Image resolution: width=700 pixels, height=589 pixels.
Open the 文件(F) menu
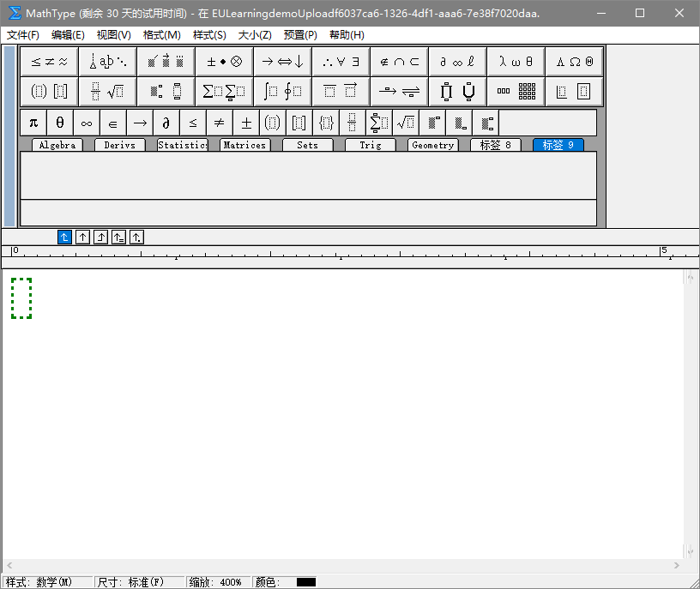point(23,35)
